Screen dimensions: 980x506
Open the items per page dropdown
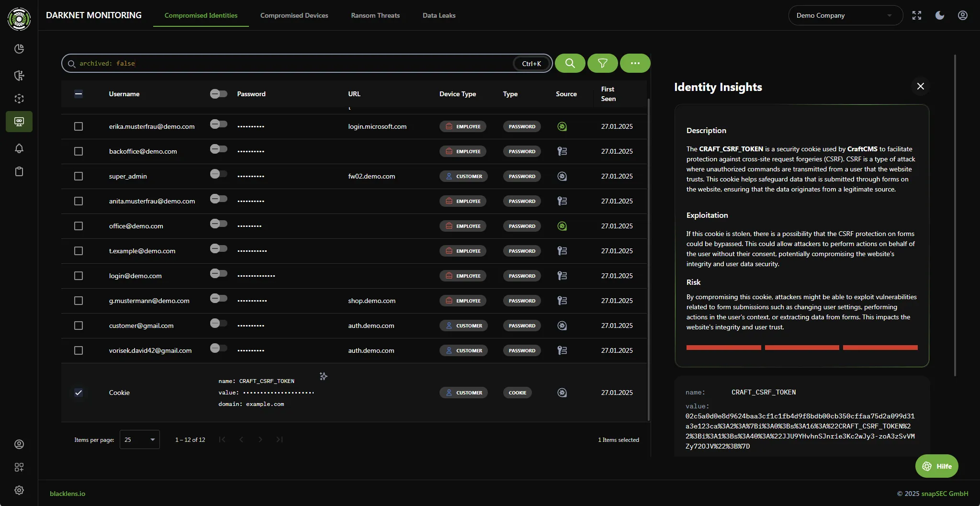pyautogui.click(x=139, y=439)
